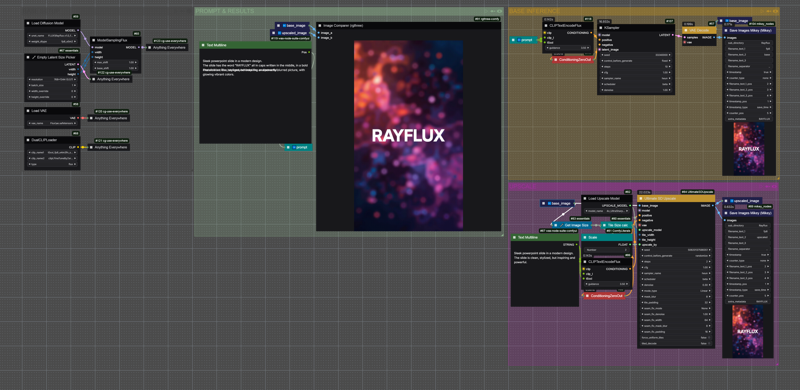Select the PROMPT & RESULTS group title
This screenshot has width=800, height=390.
click(x=224, y=11)
